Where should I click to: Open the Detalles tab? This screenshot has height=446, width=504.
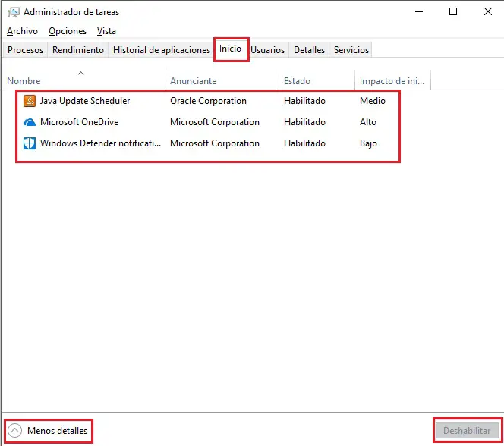pyautogui.click(x=309, y=50)
